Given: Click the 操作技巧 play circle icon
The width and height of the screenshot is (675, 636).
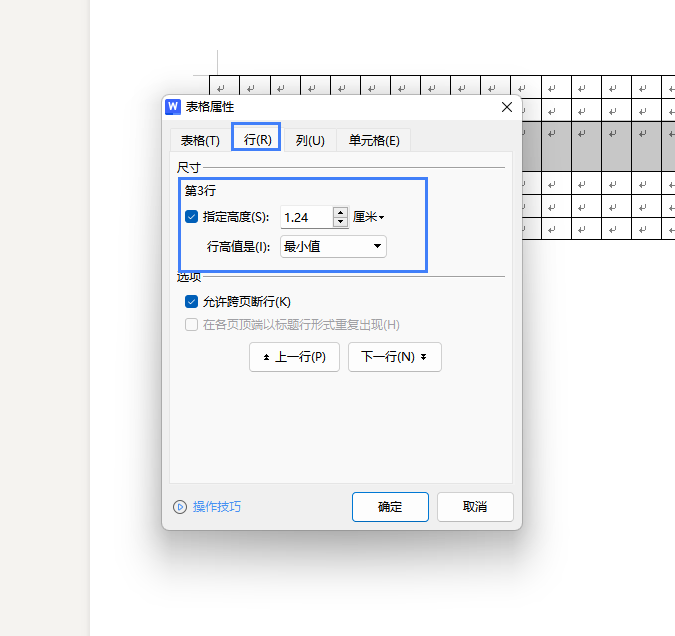Looking at the screenshot, I should pos(180,507).
